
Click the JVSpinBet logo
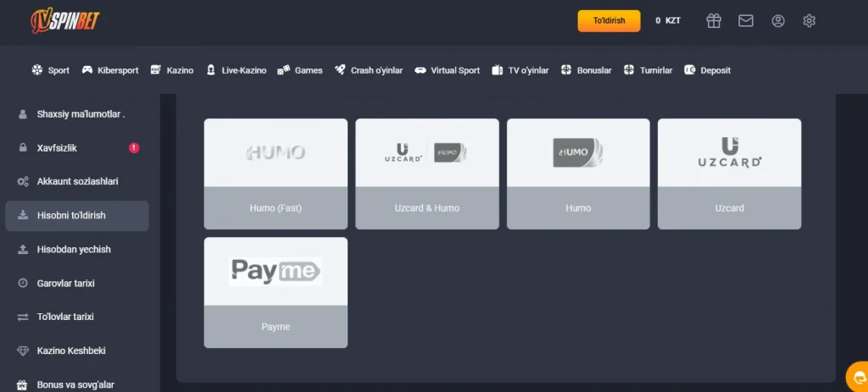(65, 21)
